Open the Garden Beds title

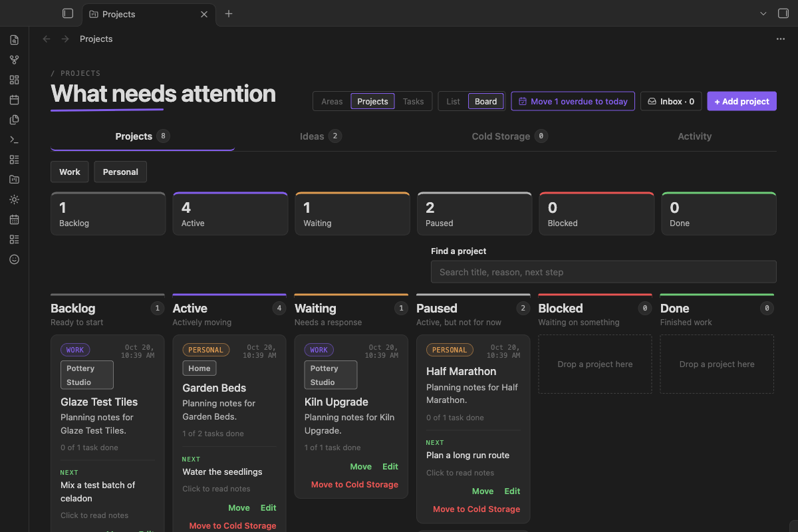click(x=214, y=388)
